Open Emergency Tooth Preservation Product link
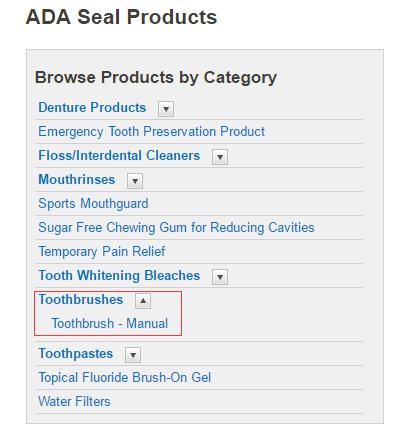 coord(152,132)
